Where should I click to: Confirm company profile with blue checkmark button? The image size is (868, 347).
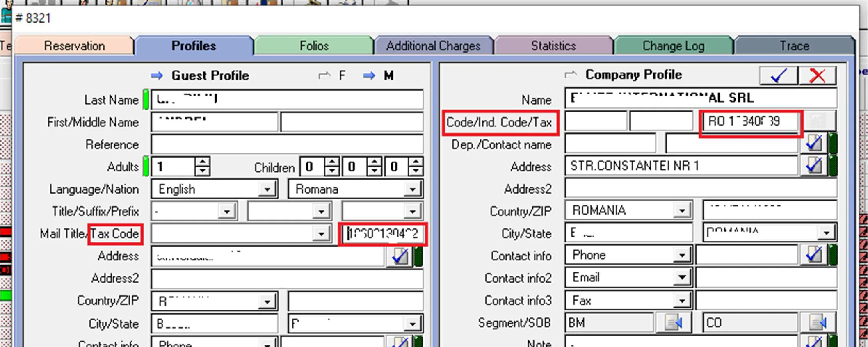pos(779,75)
